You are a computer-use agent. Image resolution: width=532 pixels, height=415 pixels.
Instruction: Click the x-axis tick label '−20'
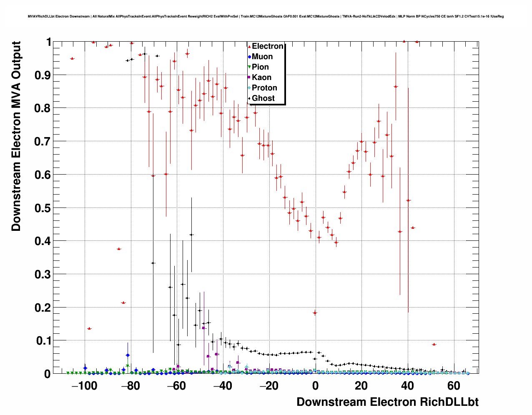pos(269,386)
